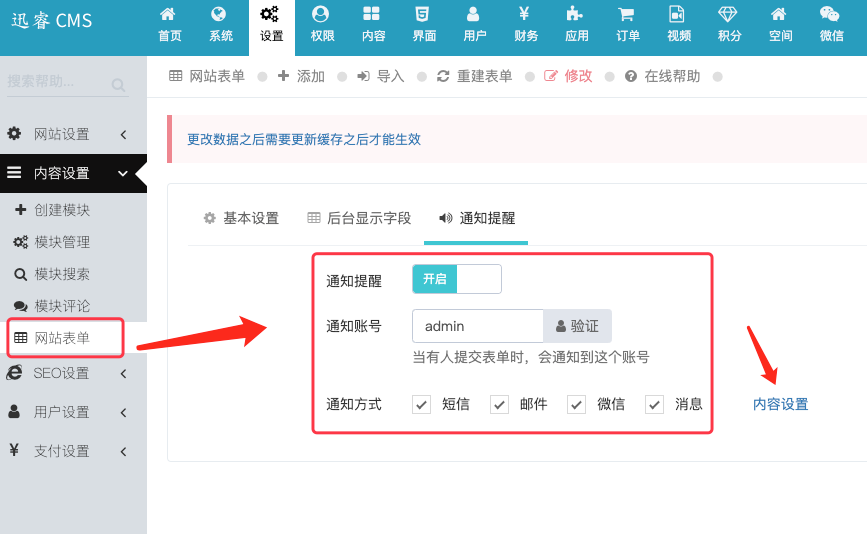
Task: Expand 用户设置 sidebar chevron
Action: point(123,412)
